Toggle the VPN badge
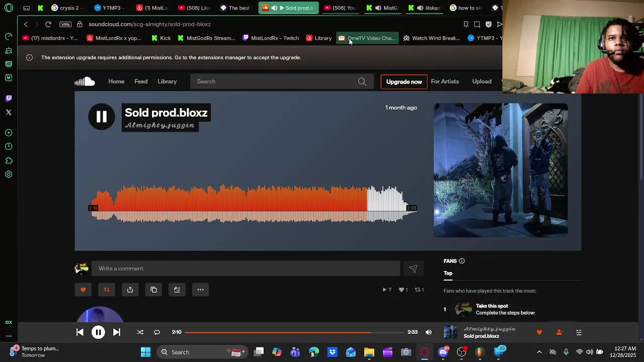The width and height of the screenshot is (644, 362). pos(65,24)
